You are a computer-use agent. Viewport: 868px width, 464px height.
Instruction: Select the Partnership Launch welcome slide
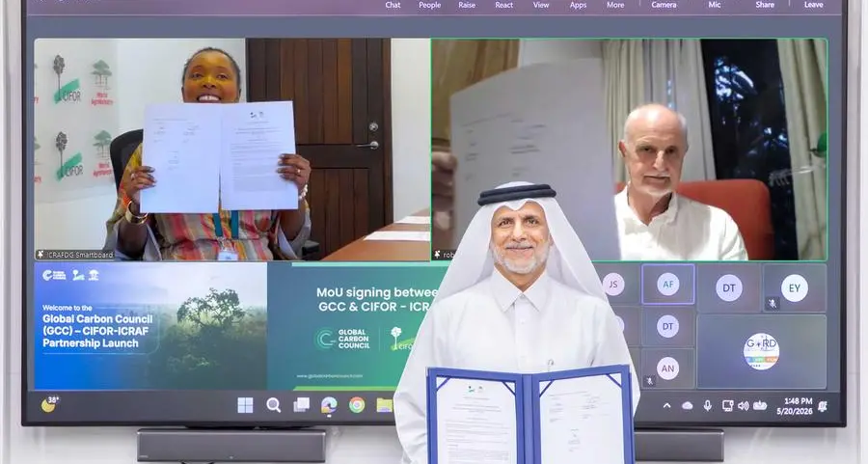(150, 326)
